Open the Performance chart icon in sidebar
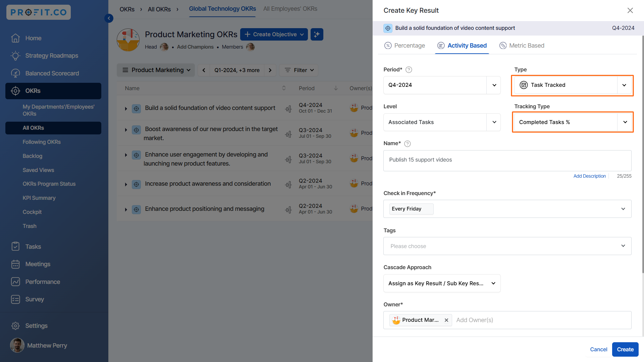 click(15, 282)
